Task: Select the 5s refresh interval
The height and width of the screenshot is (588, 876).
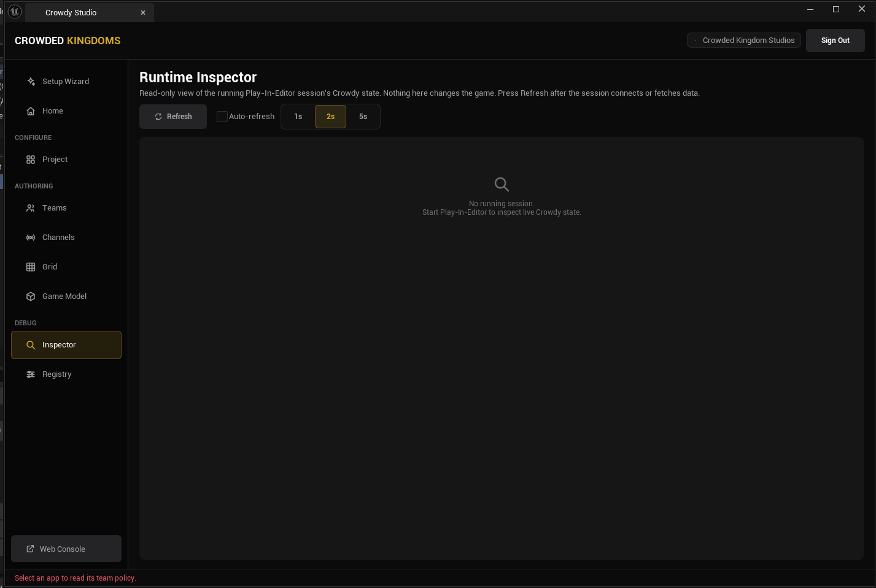Action: pyautogui.click(x=363, y=117)
